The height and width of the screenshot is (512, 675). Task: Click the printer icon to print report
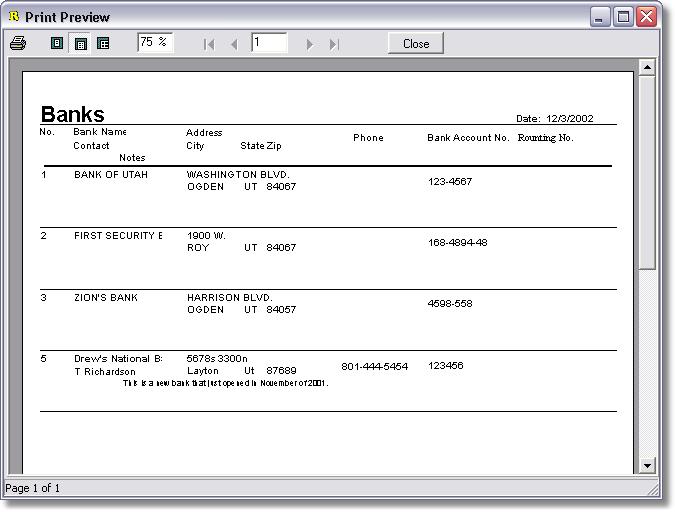click(18, 43)
